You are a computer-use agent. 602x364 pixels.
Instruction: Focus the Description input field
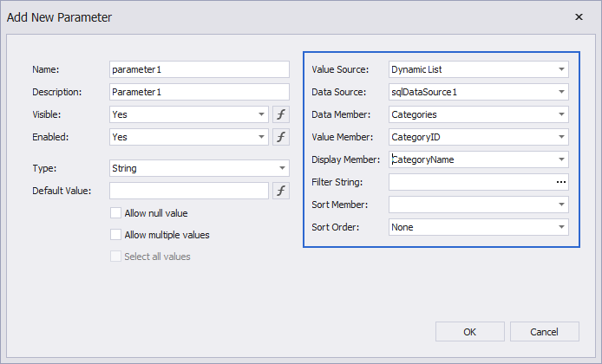coord(199,92)
